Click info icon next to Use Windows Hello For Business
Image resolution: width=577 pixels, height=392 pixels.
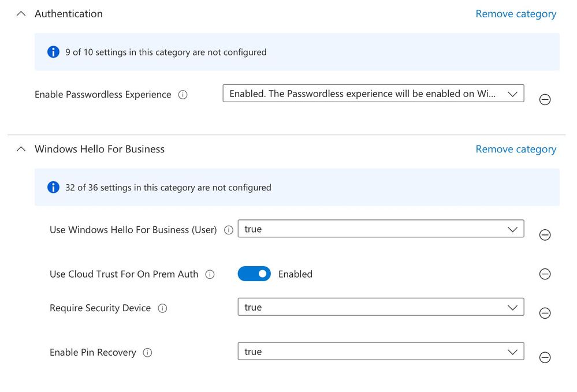(229, 230)
